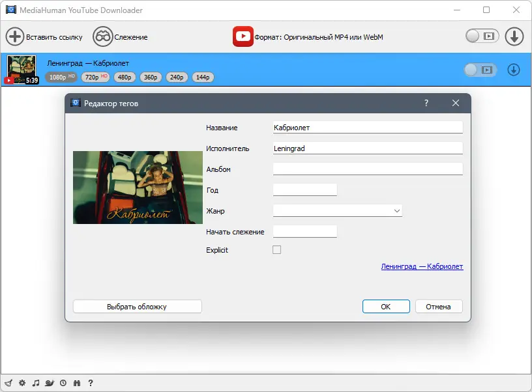Click the title Ленинград — Кабриолет in list

coord(88,63)
